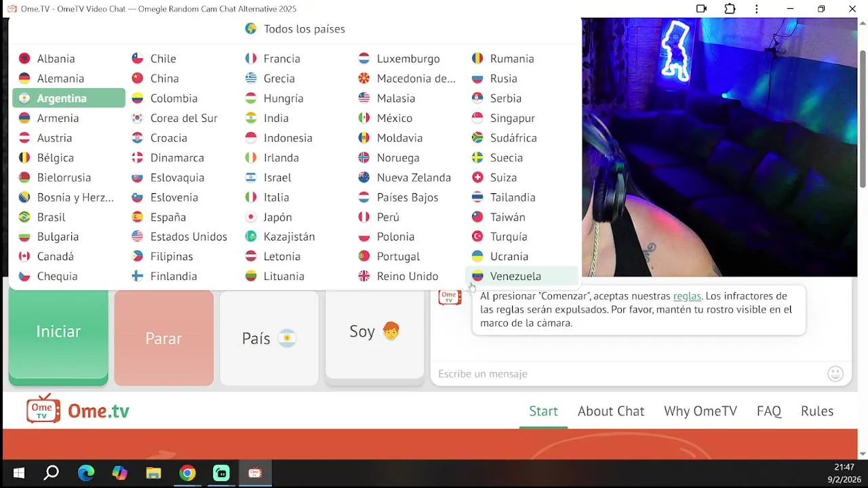Choose Venezuela as the country
The image size is (868, 488).
click(521, 276)
